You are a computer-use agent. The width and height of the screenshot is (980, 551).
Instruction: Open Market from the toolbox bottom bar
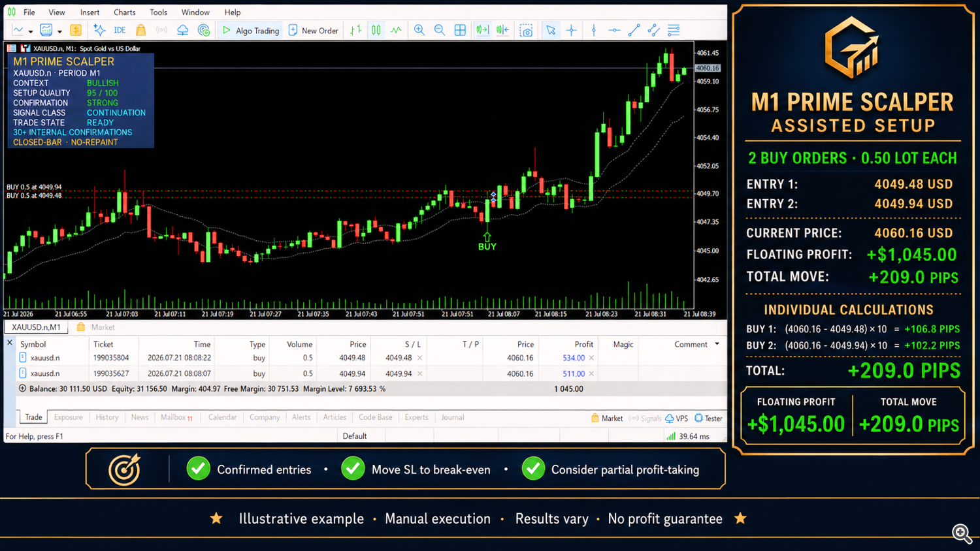(607, 418)
